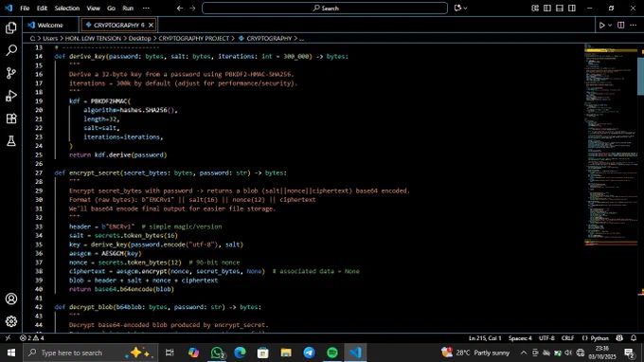644x362 pixels.
Task: Select Python language mode in the status bar
Action: [599, 338]
